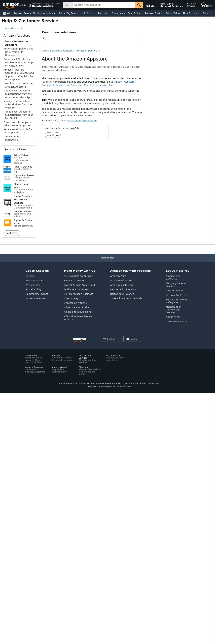Click the Digital Purchases icon
This screenshot has width=215, height=644.
8,178
